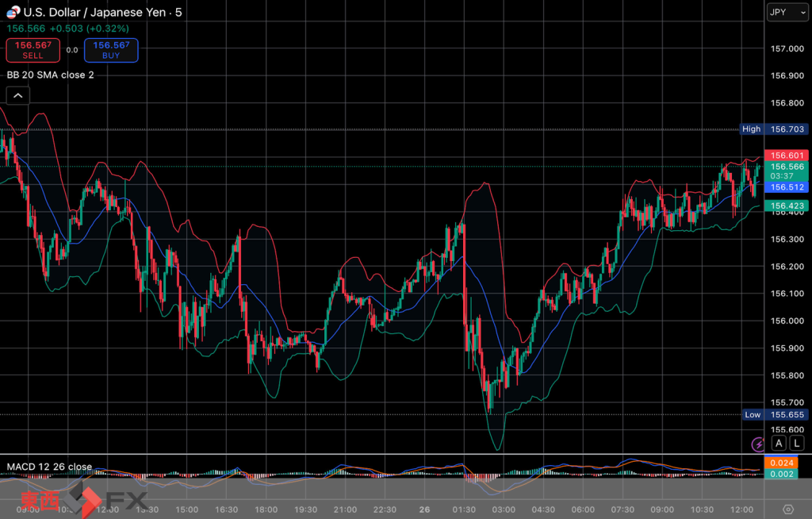The width and height of the screenshot is (812, 519).
Task: Collapse the indicator legend with chevron
Action: (x=17, y=96)
